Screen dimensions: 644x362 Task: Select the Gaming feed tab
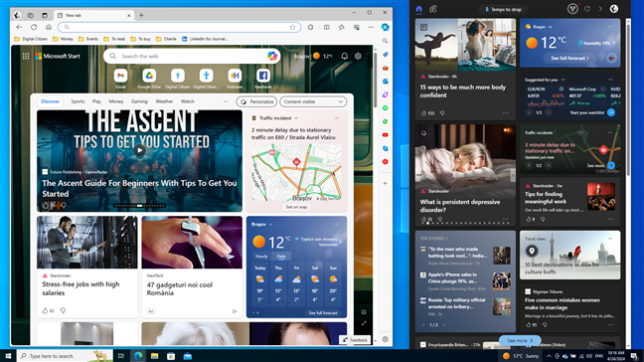(x=139, y=101)
